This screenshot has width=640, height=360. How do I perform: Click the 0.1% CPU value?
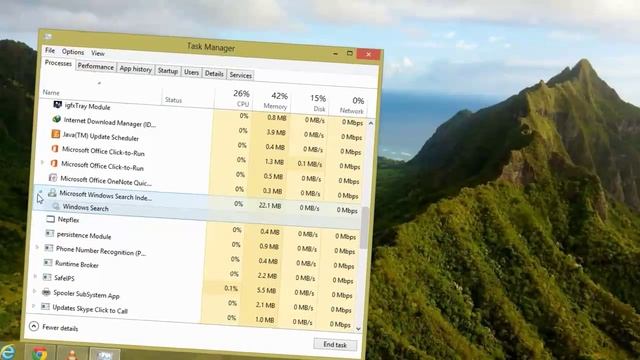[x=231, y=288]
